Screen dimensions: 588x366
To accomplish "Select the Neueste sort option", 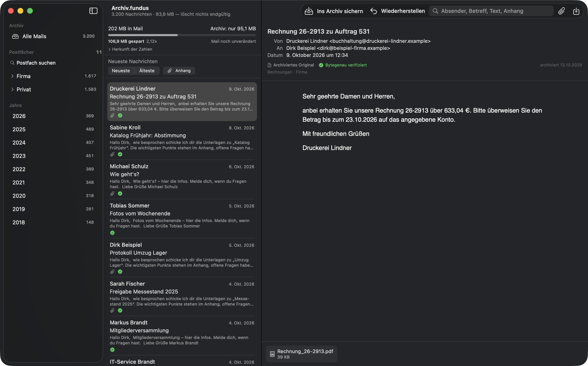I will pos(121,71).
